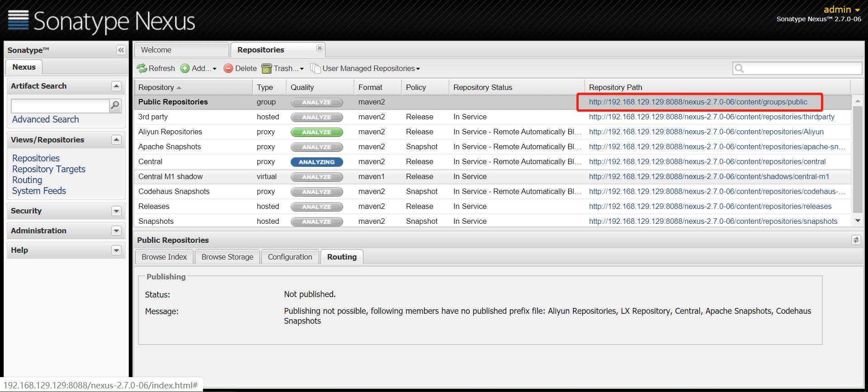
Task: Open the releases repository URL
Action: pyautogui.click(x=710, y=206)
